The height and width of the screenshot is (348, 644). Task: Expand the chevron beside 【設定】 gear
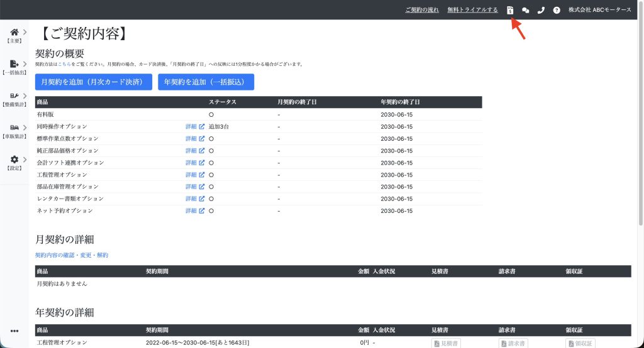pyautogui.click(x=25, y=160)
